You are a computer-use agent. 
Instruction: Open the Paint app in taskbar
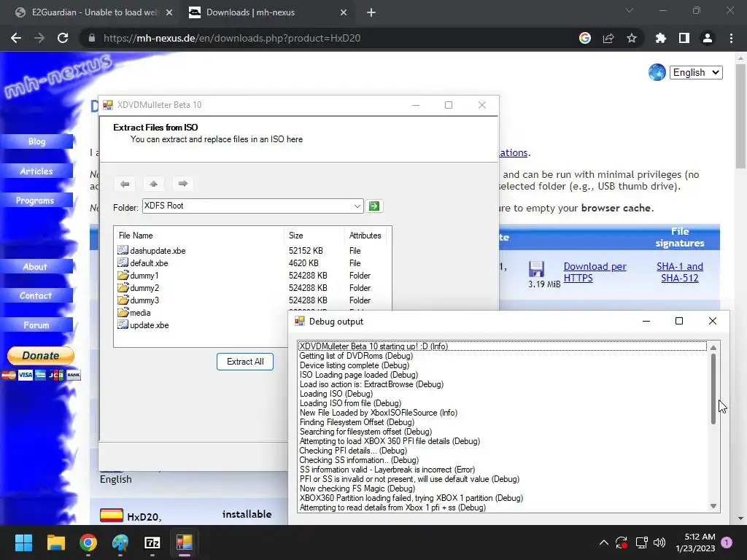tap(120, 542)
